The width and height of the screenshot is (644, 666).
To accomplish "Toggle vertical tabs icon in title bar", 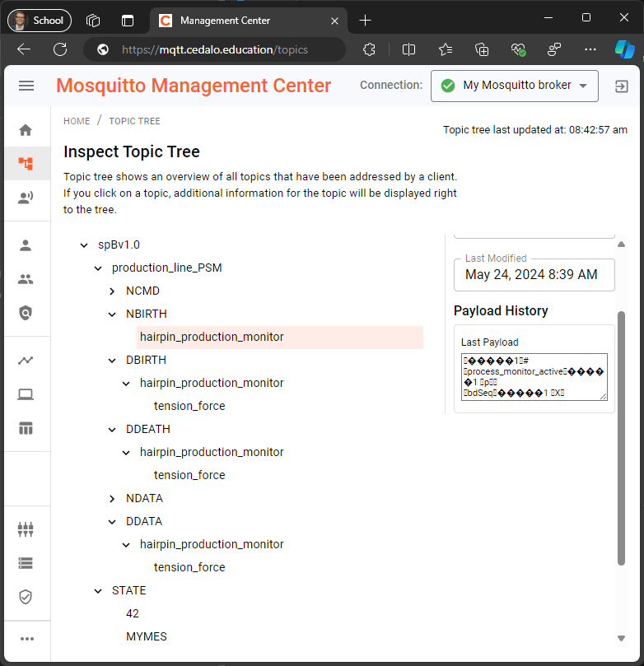I will tap(128, 21).
